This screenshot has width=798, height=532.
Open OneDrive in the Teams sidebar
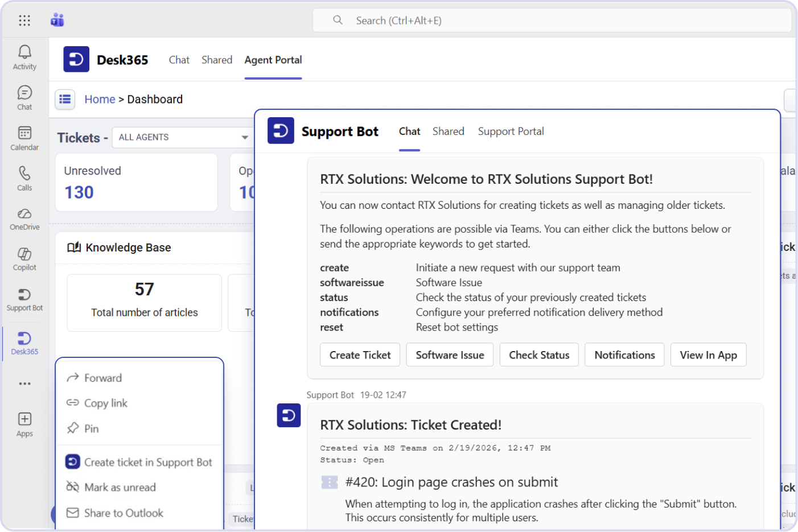click(24, 219)
